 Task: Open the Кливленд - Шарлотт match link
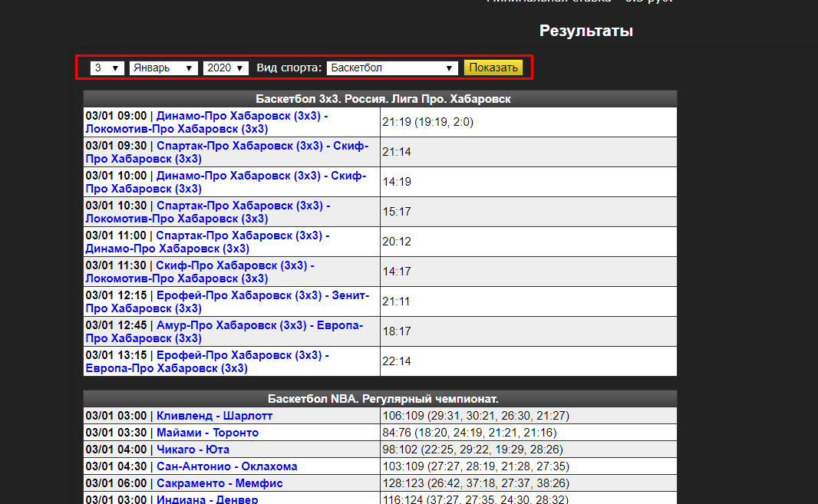click(x=214, y=416)
